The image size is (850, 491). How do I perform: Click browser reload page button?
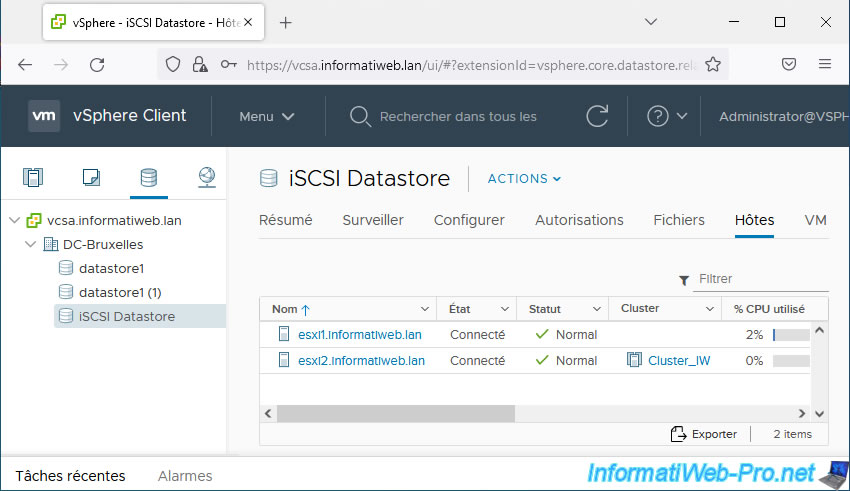(x=97, y=65)
